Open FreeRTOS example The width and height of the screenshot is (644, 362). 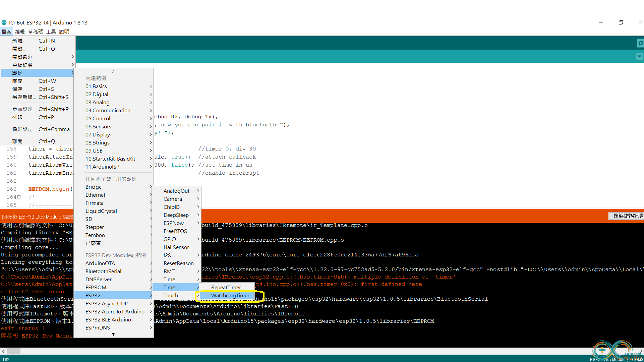[x=177, y=231]
